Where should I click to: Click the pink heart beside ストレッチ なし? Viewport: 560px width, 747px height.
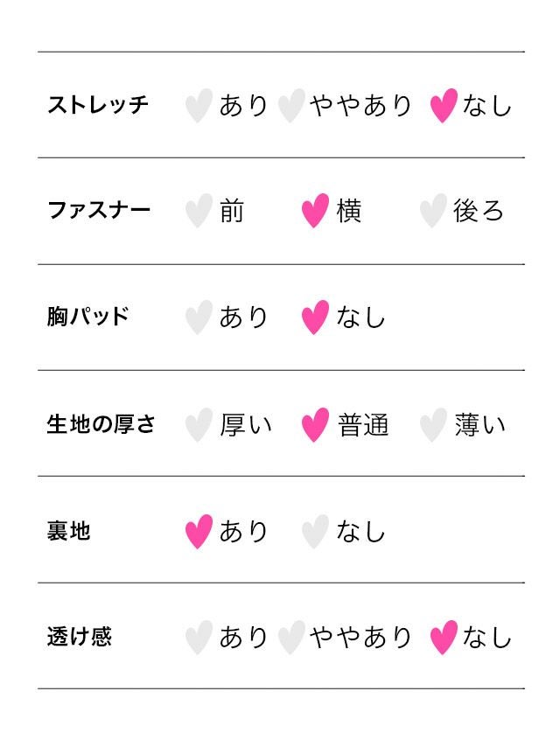point(444,106)
